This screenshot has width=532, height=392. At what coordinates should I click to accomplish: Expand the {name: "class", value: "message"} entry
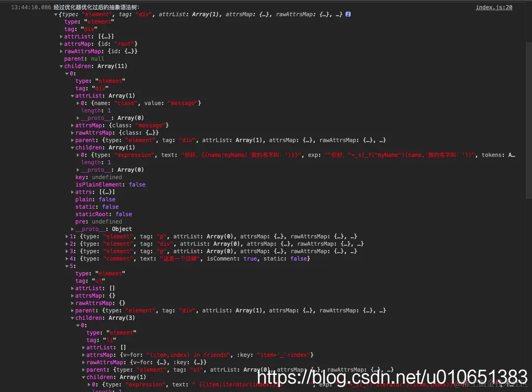[x=78, y=103]
